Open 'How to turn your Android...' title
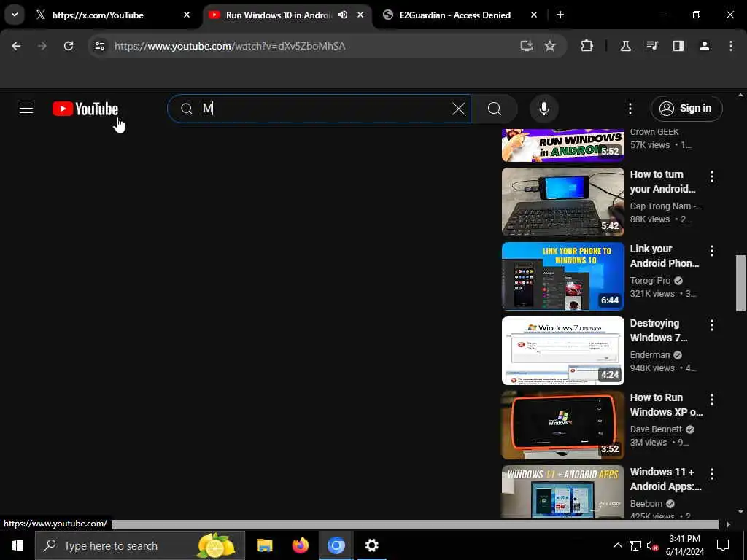747x560 pixels. click(662, 182)
